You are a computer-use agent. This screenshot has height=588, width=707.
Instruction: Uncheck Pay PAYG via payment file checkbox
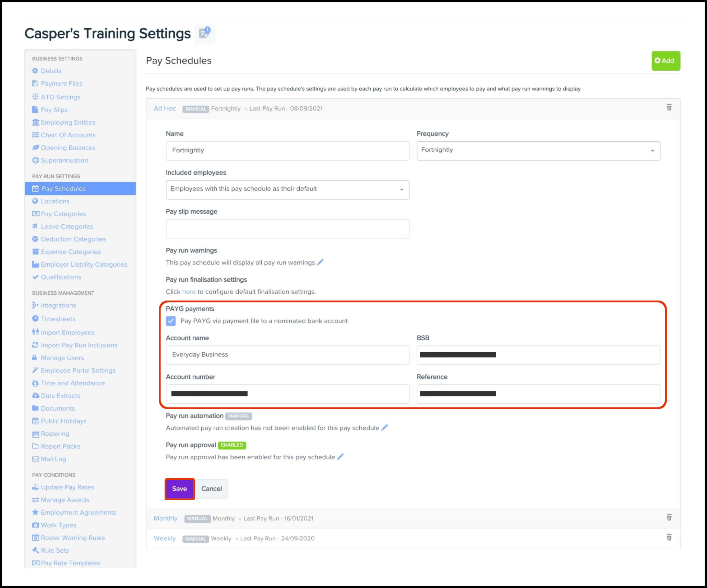click(x=171, y=321)
